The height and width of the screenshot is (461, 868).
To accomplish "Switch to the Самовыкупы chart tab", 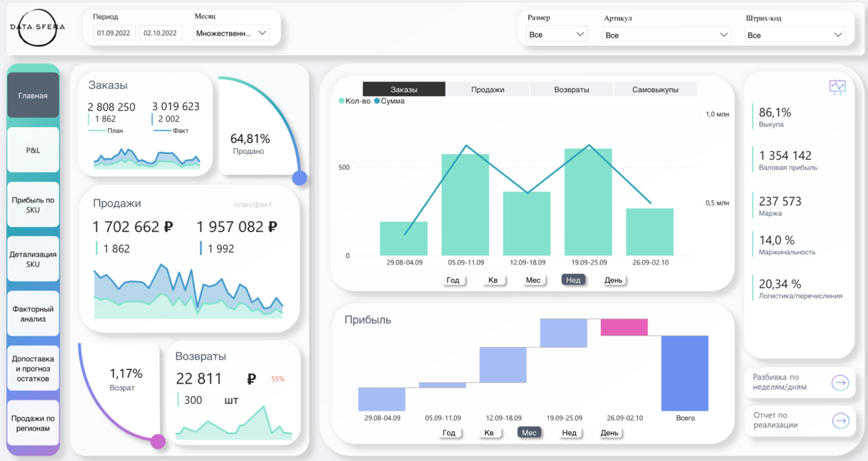I will [x=655, y=90].
